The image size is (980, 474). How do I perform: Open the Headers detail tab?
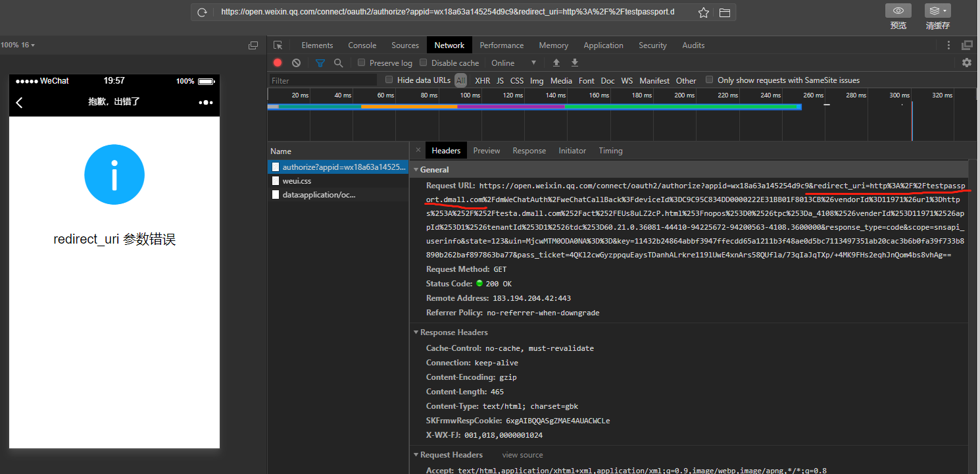click(446, 151)
